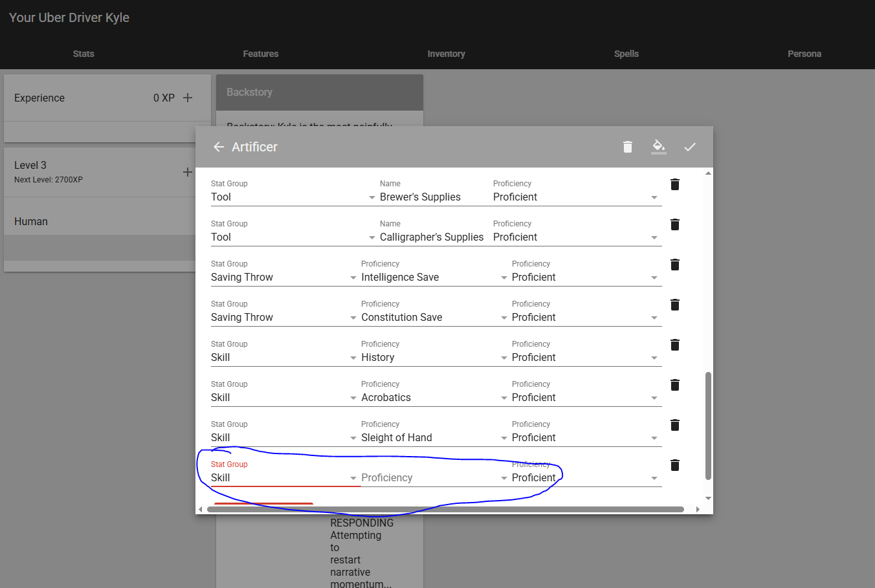Click the dialog's scroll-down arrow
This screenshot has height=588, width=875.
coord(708,498)
